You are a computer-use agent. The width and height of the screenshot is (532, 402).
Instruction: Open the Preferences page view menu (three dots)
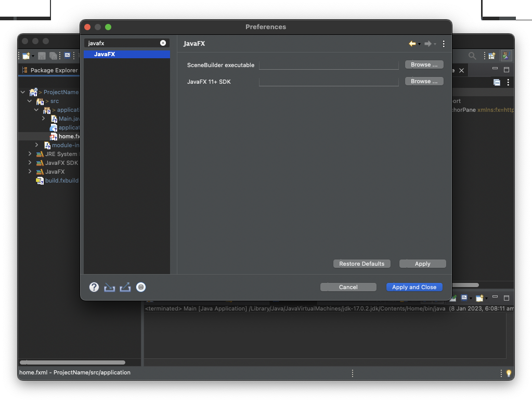(x=444, y=44)
